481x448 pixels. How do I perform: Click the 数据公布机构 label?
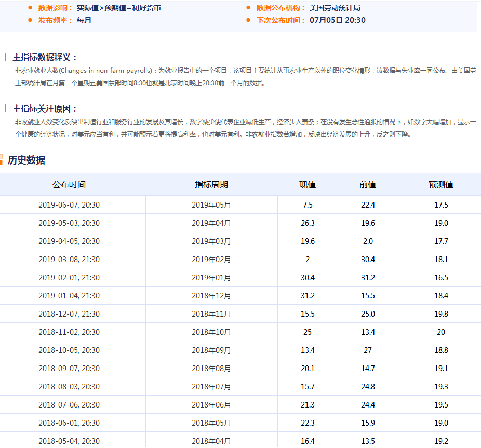tap(281, 8)
